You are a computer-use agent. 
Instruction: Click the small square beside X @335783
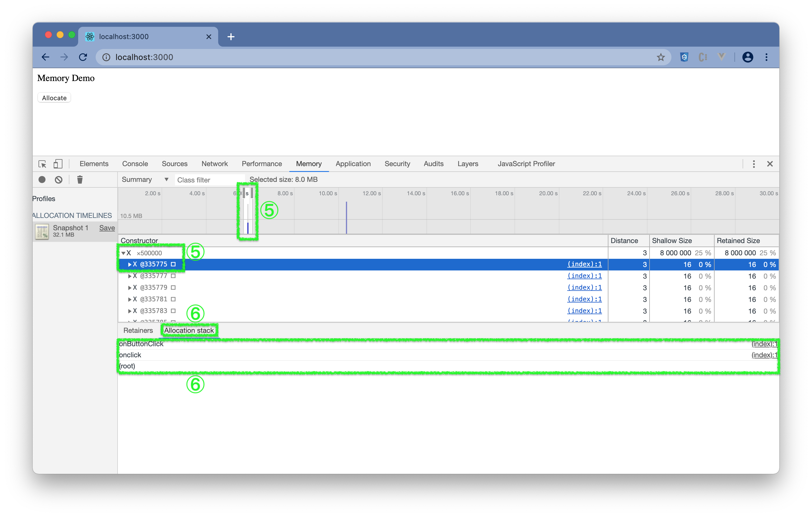coord(173,311)
